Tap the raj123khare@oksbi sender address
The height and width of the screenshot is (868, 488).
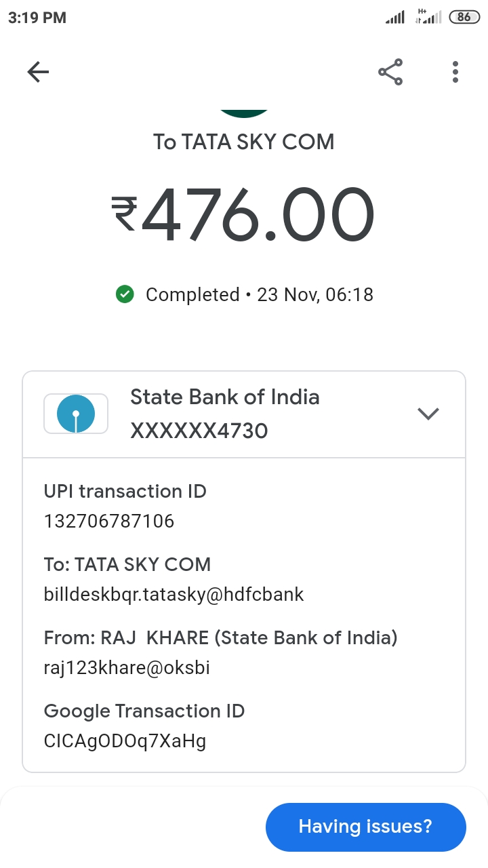(x=127, y=668)
